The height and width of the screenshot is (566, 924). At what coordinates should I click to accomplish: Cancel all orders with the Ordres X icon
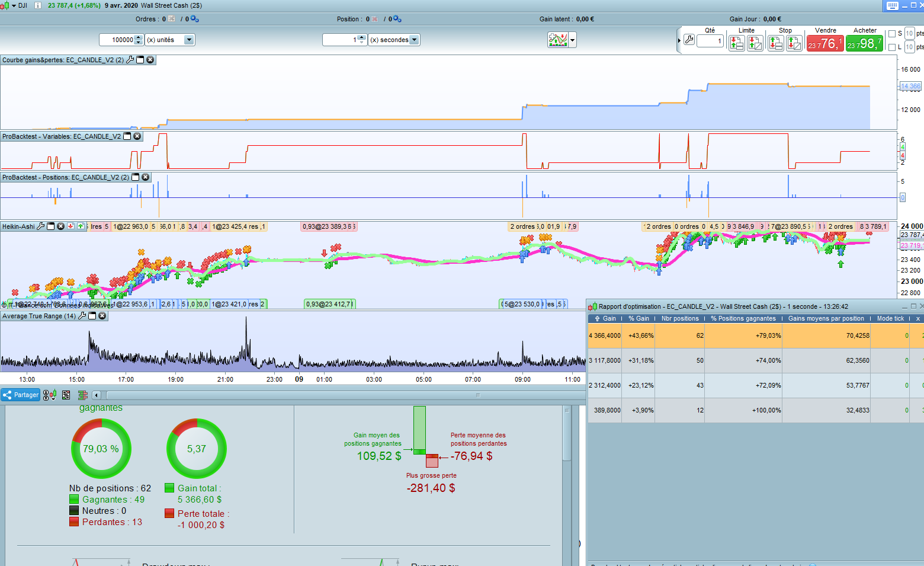pyautogui.click(x=172, y=19)
